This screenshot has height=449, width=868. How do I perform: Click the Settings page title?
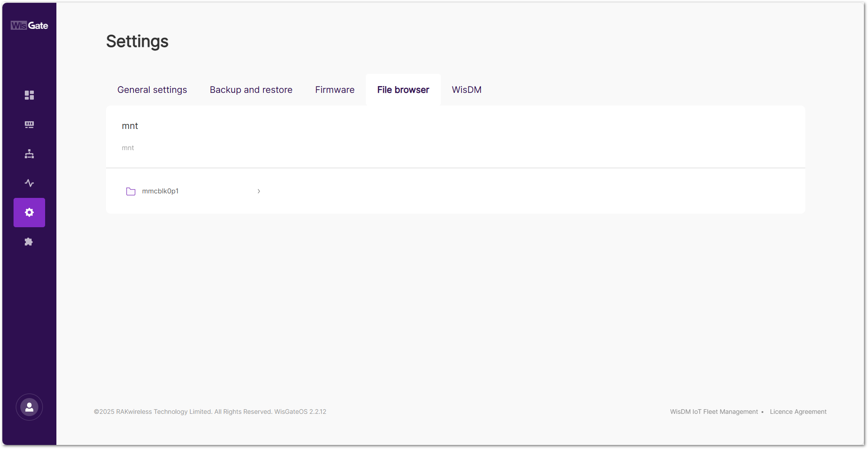pyautogui.click(x=137, y=41)
